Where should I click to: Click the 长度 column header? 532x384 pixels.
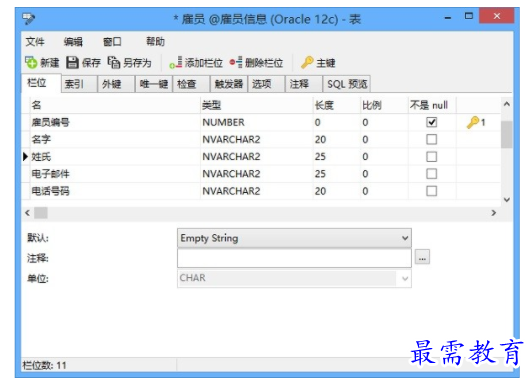point(337,105)
